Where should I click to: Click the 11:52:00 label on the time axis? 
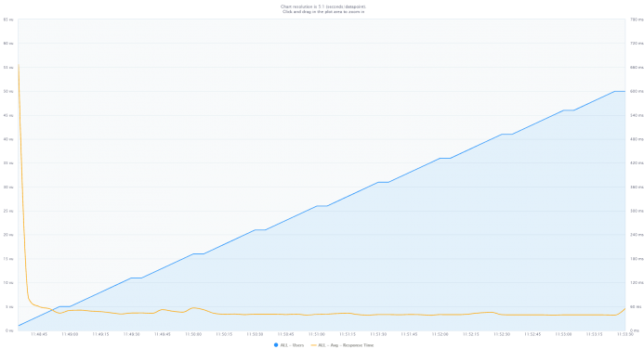tap(440, 334)
